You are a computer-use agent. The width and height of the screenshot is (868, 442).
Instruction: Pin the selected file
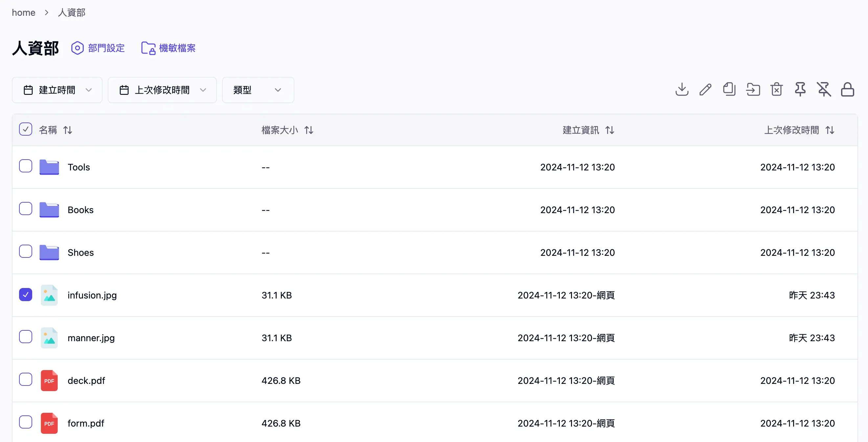[x=800, y=89]
